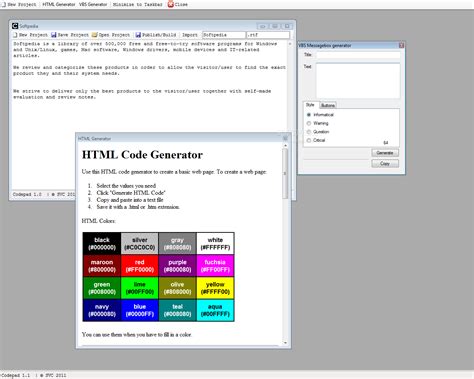Switch to the Buttons tab
This screenshot has height=379, width=474.
click(x=328, y=105)
